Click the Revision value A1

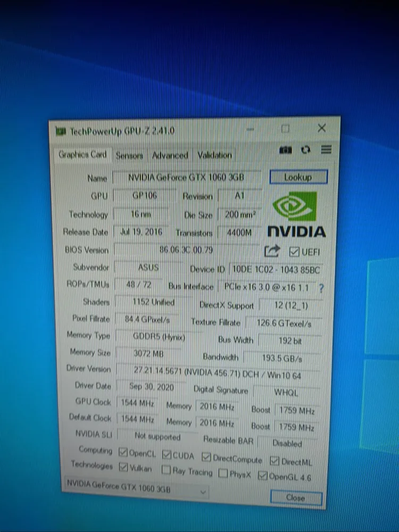239,196
